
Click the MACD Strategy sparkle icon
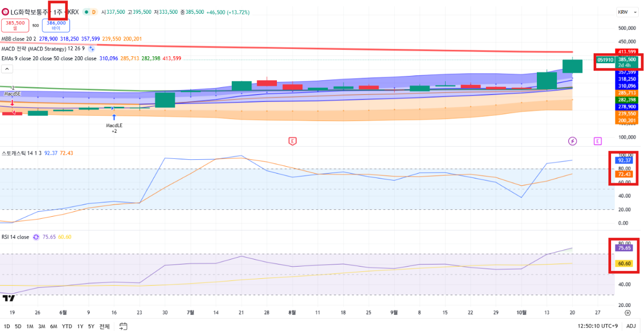[91, 48]
